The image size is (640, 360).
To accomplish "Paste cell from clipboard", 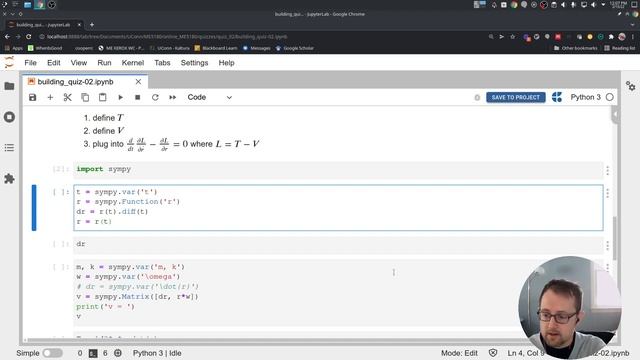I will tap(102, 98).
